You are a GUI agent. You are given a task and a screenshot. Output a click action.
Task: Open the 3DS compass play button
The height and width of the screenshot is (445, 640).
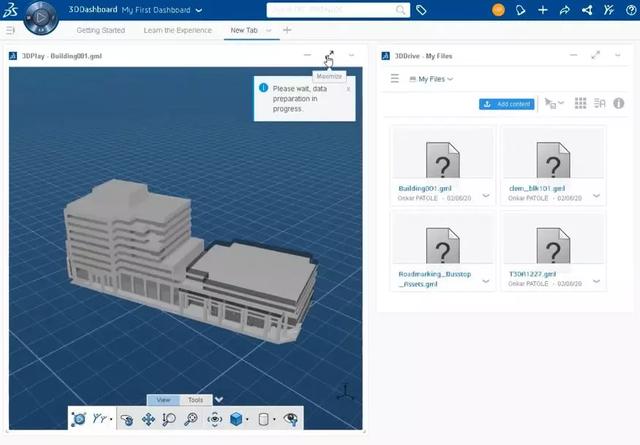pos(40,17)
